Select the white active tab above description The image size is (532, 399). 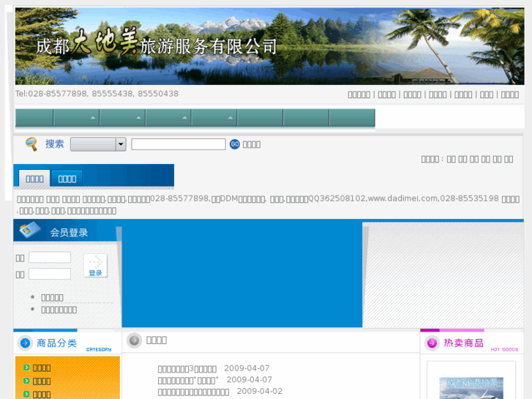34,179
